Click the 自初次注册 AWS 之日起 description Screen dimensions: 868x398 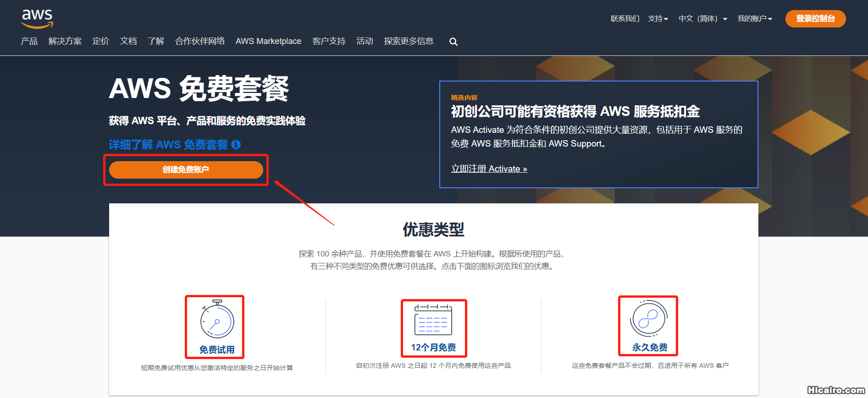(x=433, y=365)
